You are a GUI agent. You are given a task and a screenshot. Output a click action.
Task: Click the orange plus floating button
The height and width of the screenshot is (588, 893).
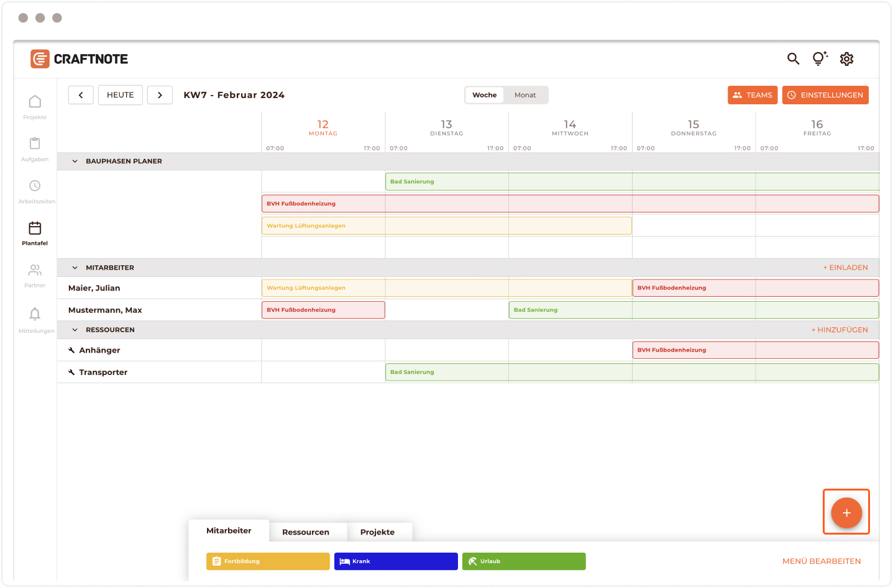click(846, 513)
